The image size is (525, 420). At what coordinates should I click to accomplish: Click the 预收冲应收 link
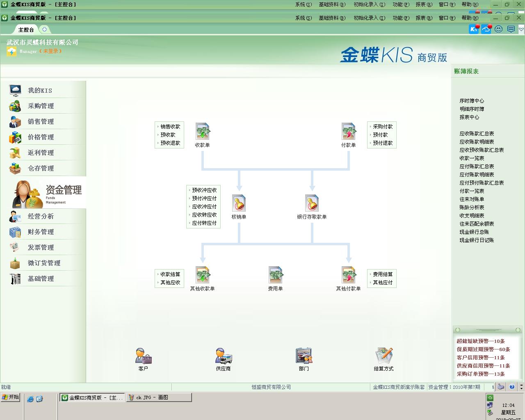click(204, 190)
